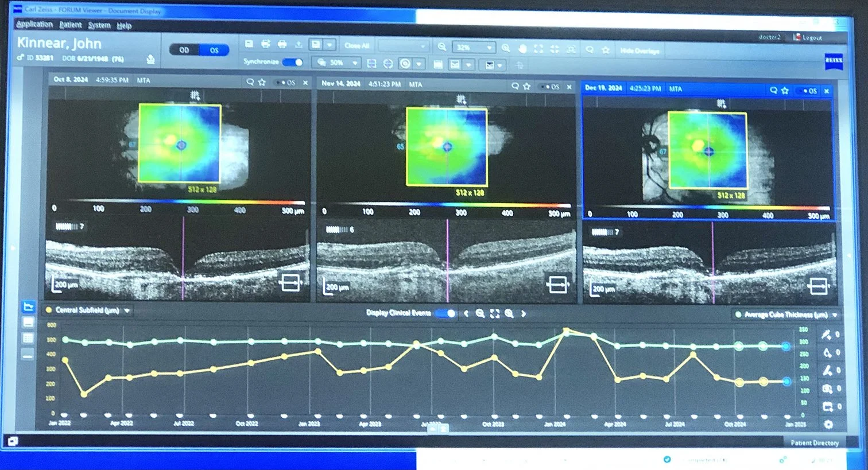Click the star icon in Dec 19, 2024 panel
Viewport: 868px width, 470px height.
click(x=785, y=91)
